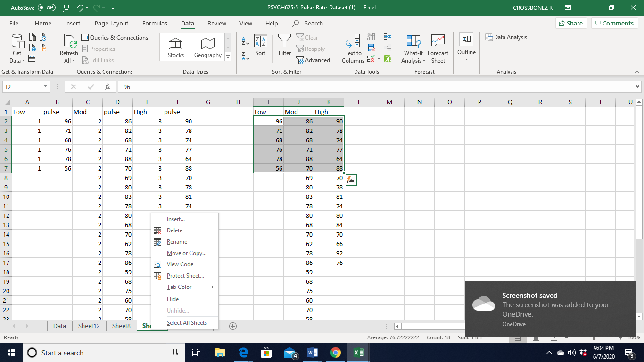Screen dimensions: 644x362
Task: Undo the last action
Action: (80, 8)
